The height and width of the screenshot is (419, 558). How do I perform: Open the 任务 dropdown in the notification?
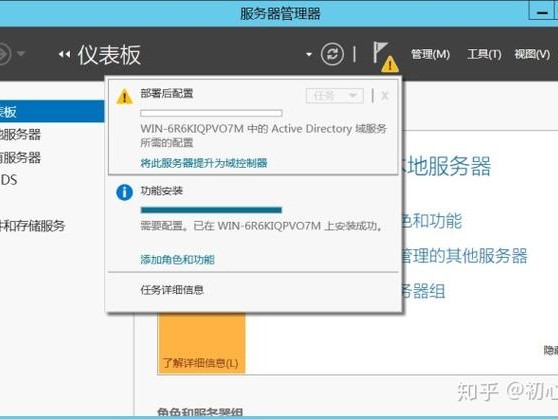point(335,96)
